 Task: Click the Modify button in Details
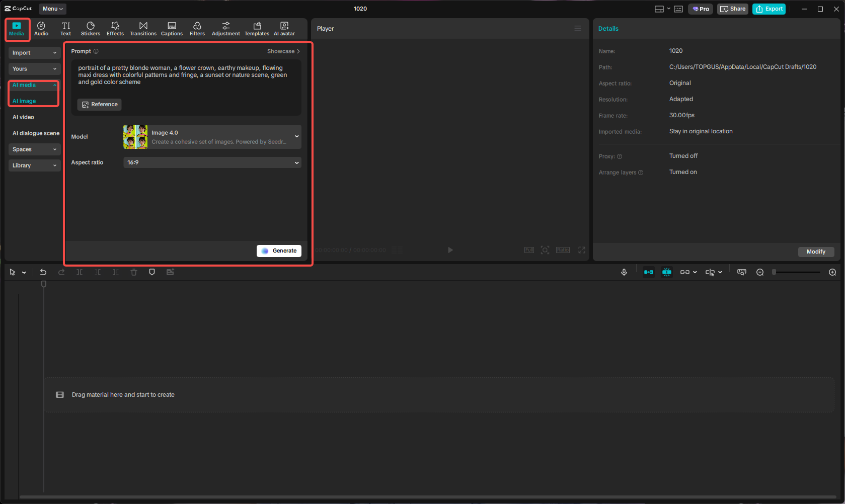click(x=816, y=252)
